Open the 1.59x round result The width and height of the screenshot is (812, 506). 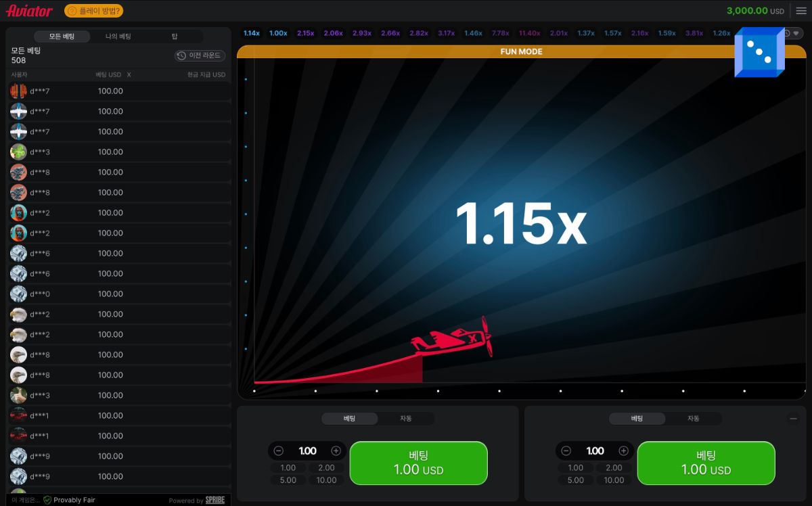click(x=667, y=33)
